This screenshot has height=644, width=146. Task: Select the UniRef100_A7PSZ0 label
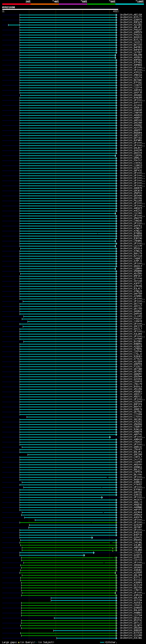(x=131, y=72)
